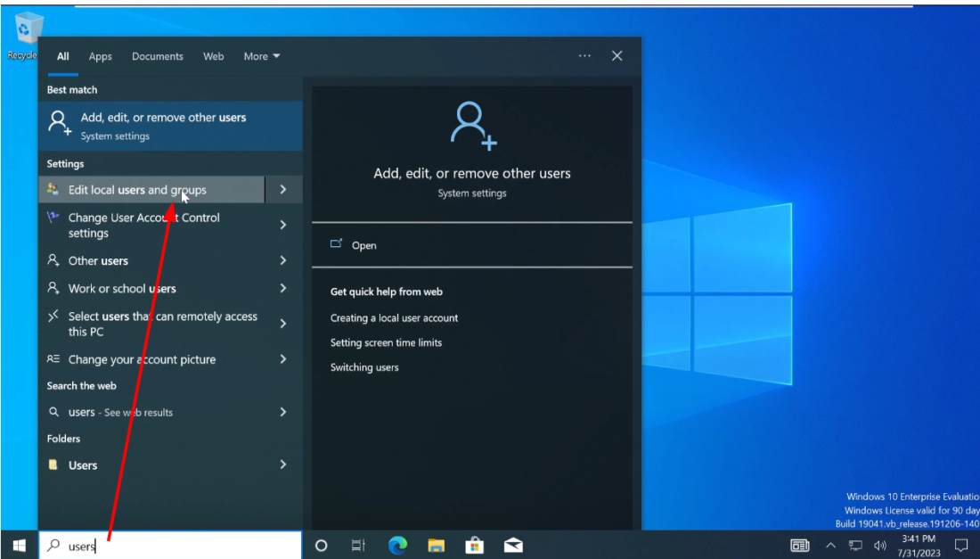Click the Cortana circle icon
This screenshot has width=980, height=559.
322,545
